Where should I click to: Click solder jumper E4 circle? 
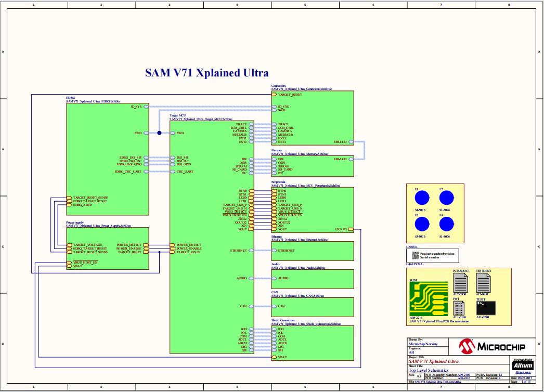447,224
